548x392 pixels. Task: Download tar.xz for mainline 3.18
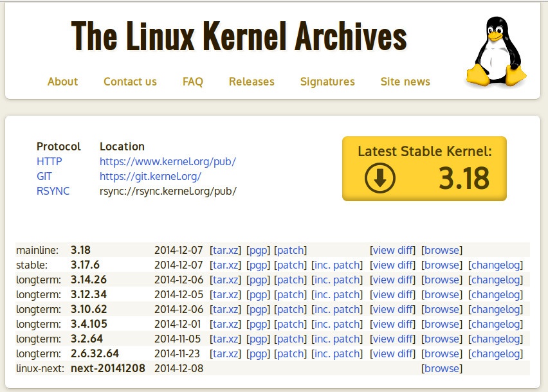225,250
